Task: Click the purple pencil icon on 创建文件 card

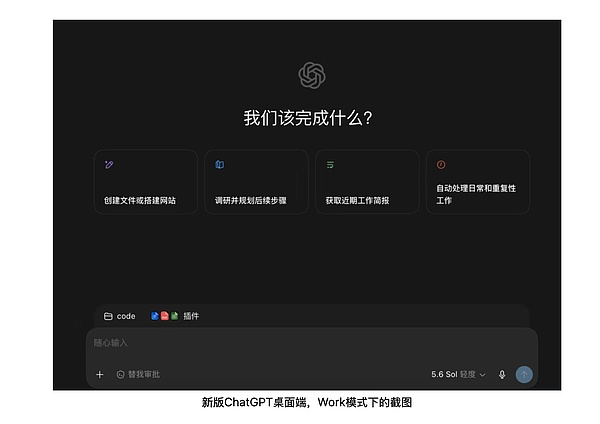Action: [x=109, y=165]
